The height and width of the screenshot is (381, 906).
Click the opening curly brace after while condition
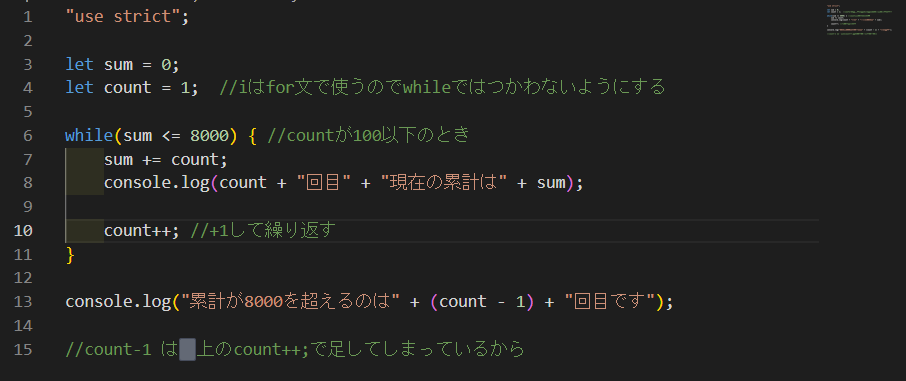click(252, 136)
